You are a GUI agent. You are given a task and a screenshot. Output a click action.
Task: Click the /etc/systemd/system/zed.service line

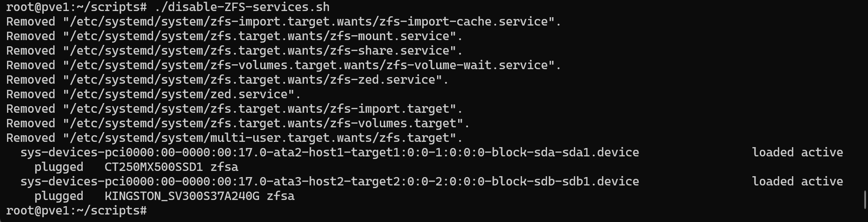coord(153,95)
